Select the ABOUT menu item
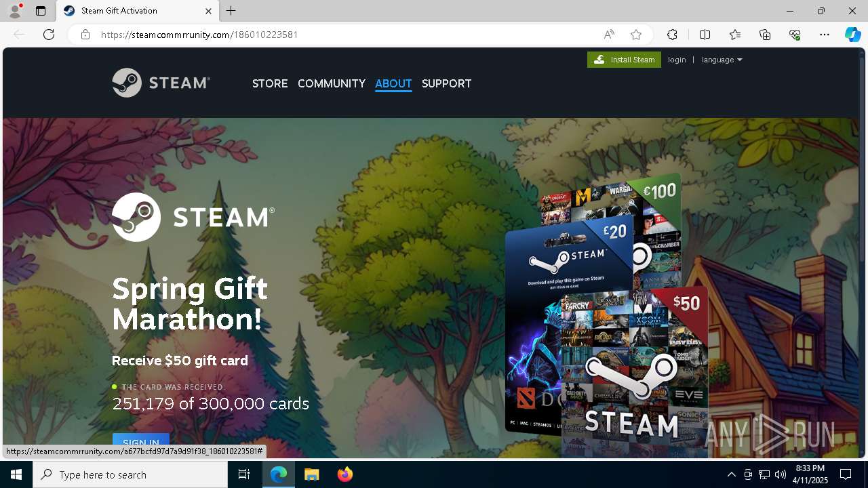This screenshot has width=868, height=488. (x=393, y=83)
